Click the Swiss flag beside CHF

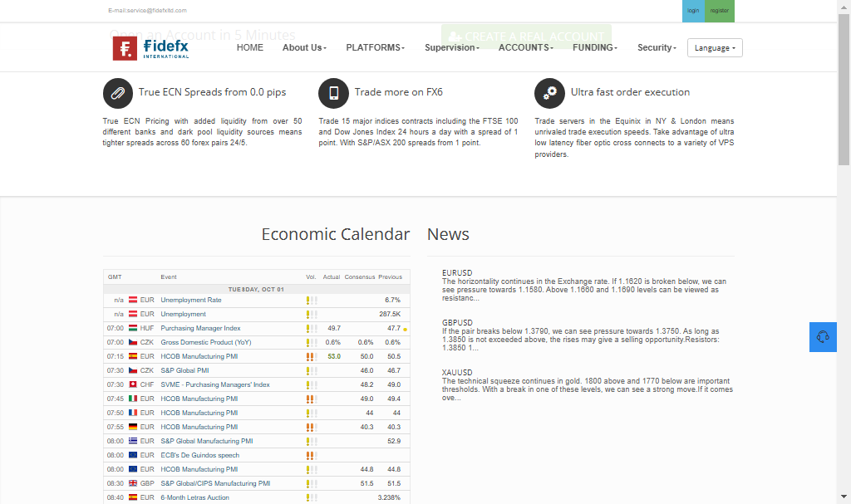click(x=133, y=384)
